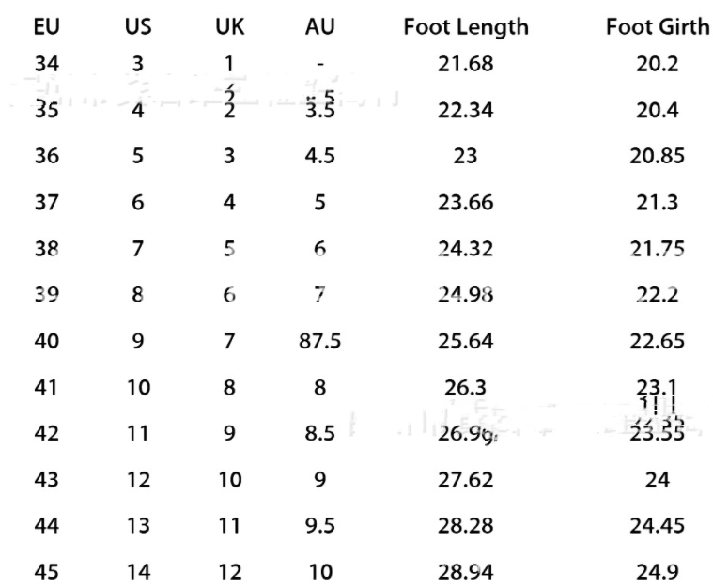Viewport: 713px width, 588px height.
Task: Select the US column header
Action: coord(138,27)
